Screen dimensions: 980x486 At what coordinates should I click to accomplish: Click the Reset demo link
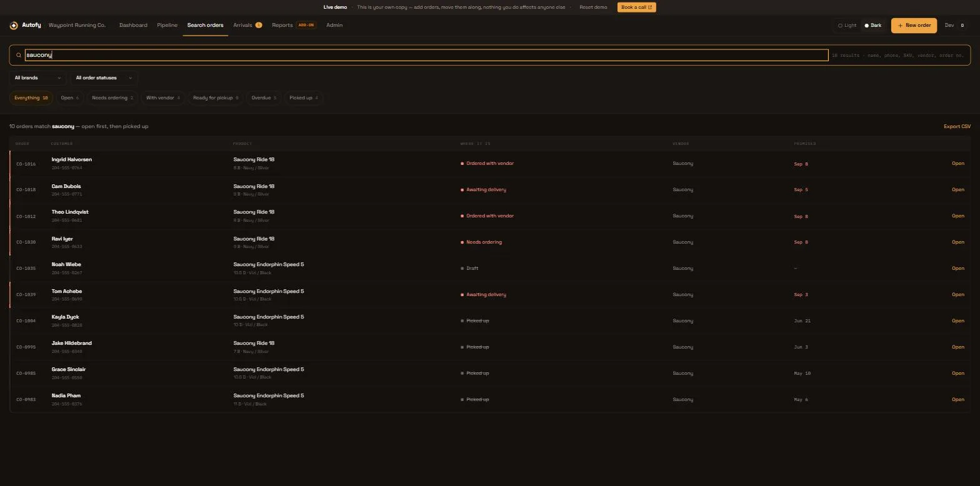tap(593, 7)
